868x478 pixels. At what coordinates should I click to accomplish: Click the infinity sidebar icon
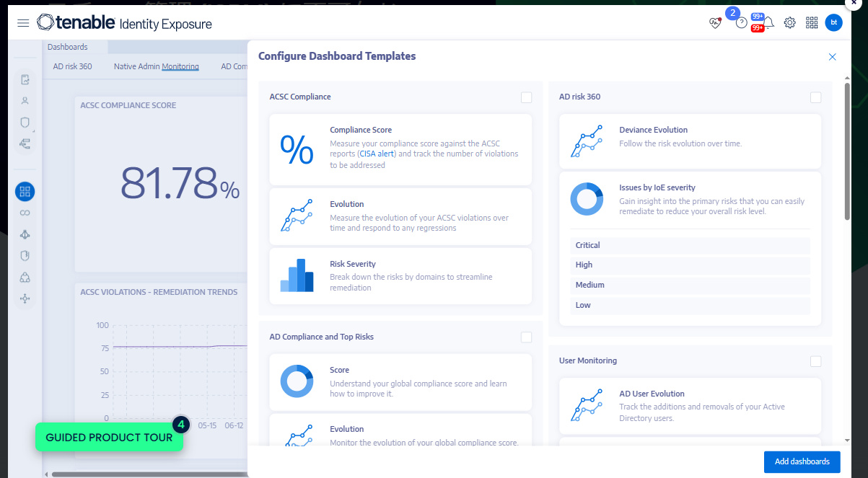pyautogui.click(x=25, y=213)
